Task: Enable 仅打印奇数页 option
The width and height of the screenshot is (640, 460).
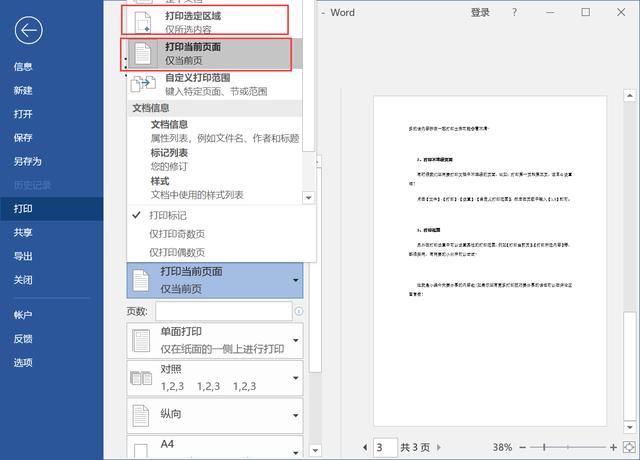Action: (177, 234)
